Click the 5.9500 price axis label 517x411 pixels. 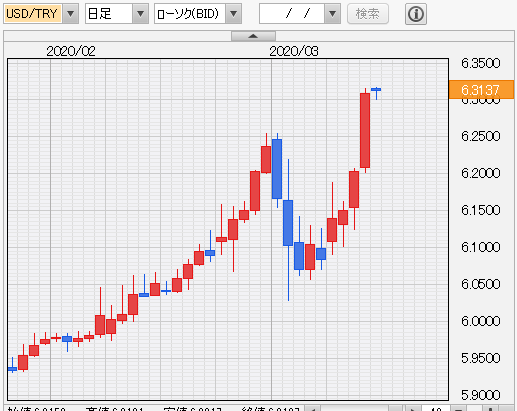(x=480, y=358)
